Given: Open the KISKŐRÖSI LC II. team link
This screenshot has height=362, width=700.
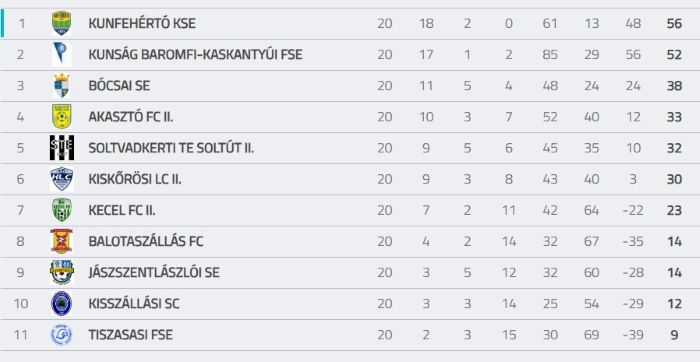Looking at the screenshot, I should 135,179.
